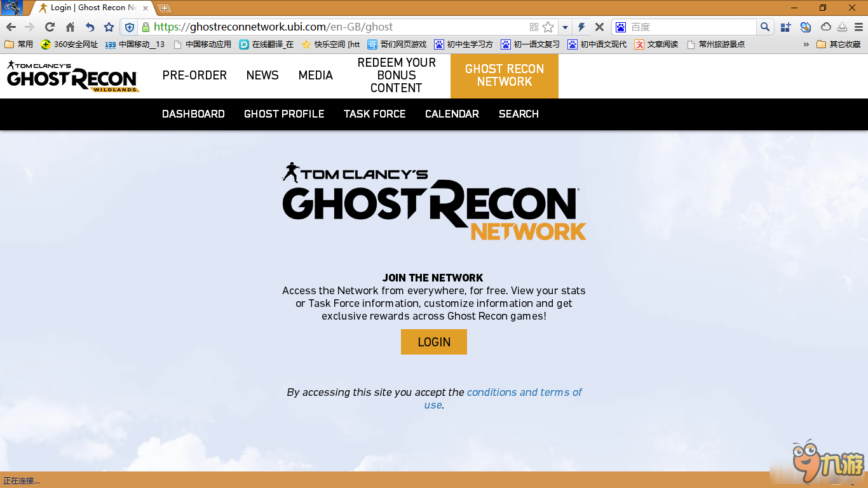Open CALENDAR in the sub-menu
This screenshot has height=488, width=868.
(x=452, y=114)
